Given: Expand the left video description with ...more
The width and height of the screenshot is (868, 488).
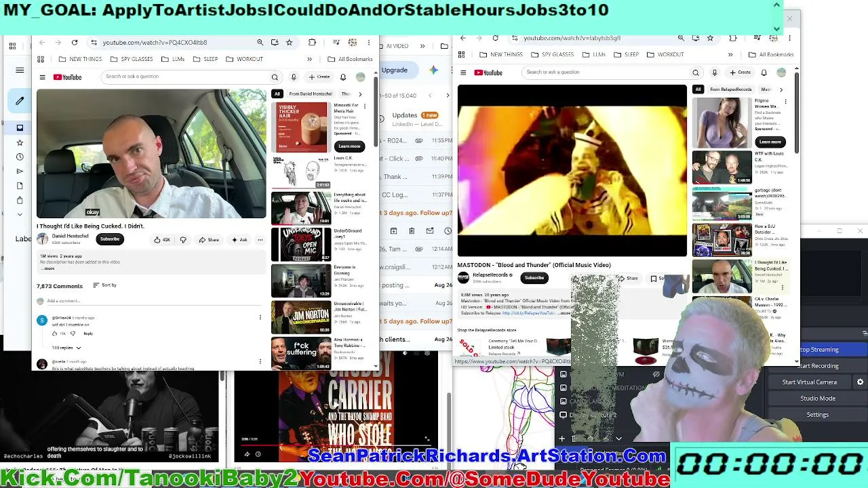Looking at the screenshot, I should 47,268.
